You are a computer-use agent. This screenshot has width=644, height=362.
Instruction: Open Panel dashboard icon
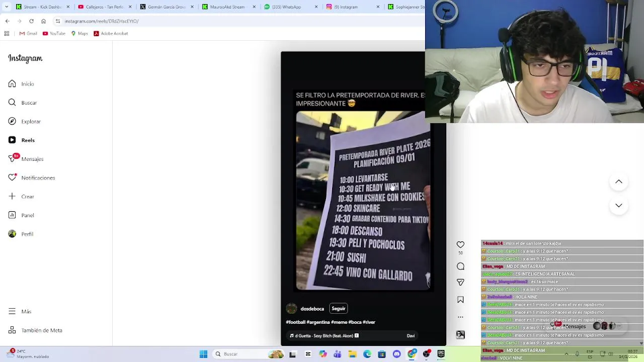pos(12,215)
